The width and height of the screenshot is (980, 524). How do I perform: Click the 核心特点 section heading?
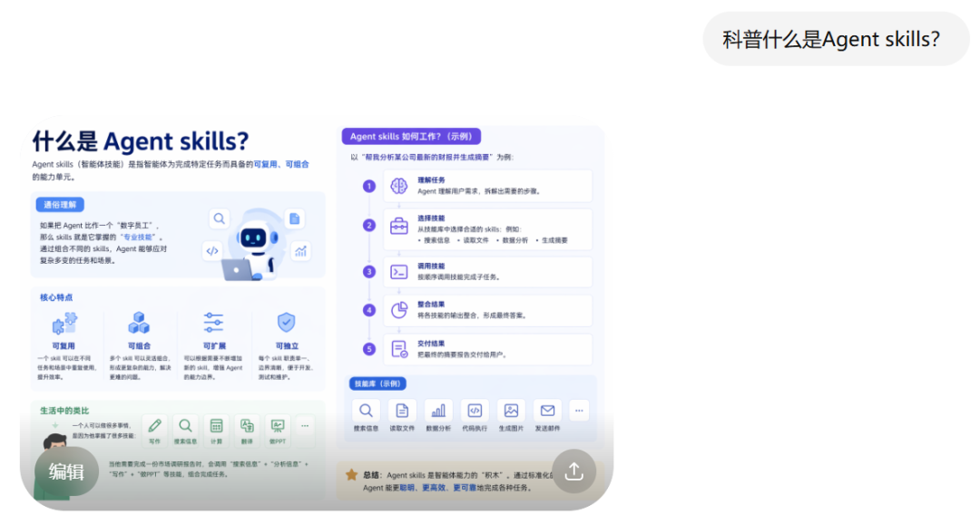(x=56, y=297)
